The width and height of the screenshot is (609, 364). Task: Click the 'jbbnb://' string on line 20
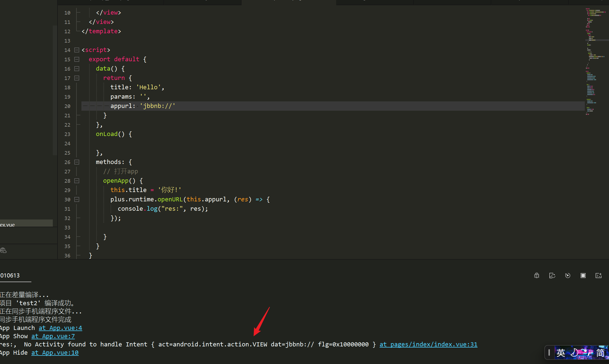(x=157, y=106)
